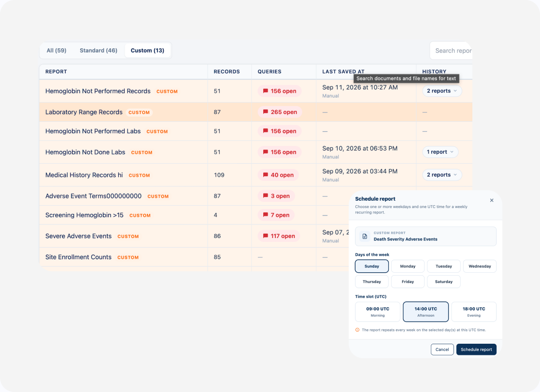This screenshot has width=540, height=392.
Task: Select Sunday as a schedule day
Action: (x=371, y=266)
